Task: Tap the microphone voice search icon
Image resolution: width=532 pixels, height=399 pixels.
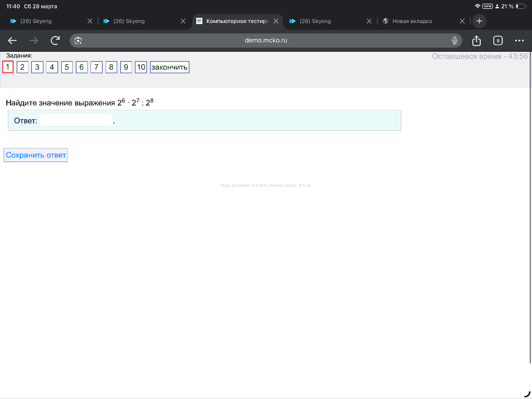Action: [455, 41]
